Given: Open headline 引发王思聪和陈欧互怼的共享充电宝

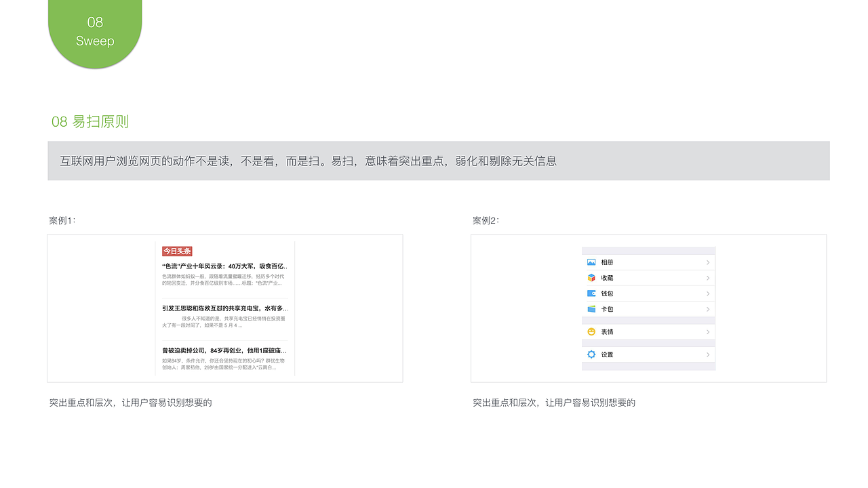Looking at the screenshot, I should [x=224, y=308].
